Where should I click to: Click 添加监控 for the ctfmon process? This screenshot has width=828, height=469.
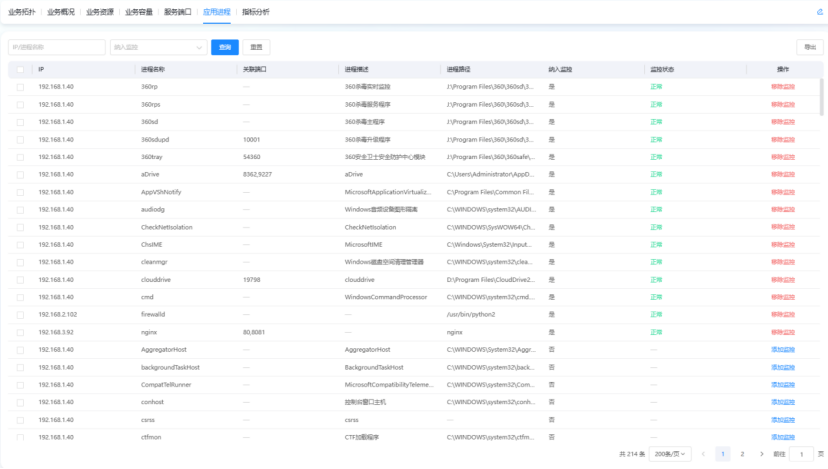pos(783,437)
